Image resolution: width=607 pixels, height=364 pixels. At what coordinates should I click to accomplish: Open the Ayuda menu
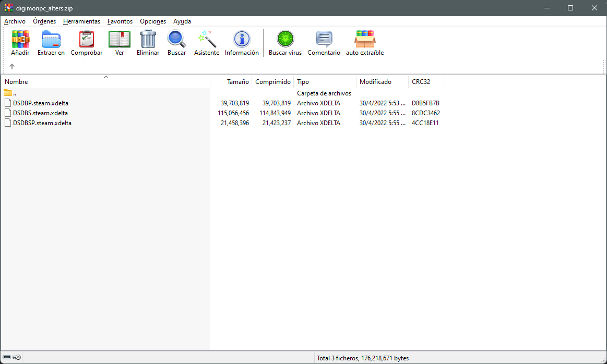coord(182,21)
